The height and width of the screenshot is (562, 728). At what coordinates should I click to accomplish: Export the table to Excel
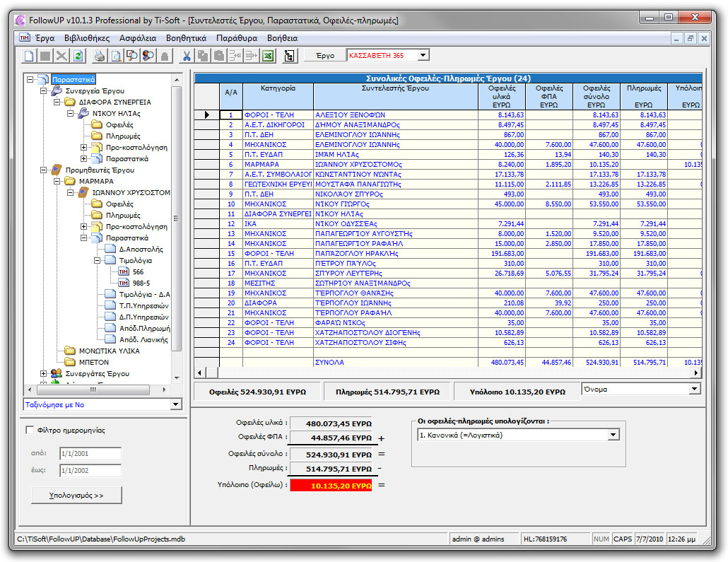coord(268,55)
